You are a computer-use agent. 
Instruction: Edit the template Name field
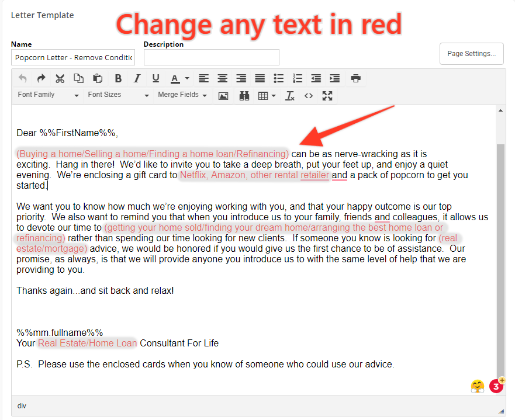coord(73,57)
